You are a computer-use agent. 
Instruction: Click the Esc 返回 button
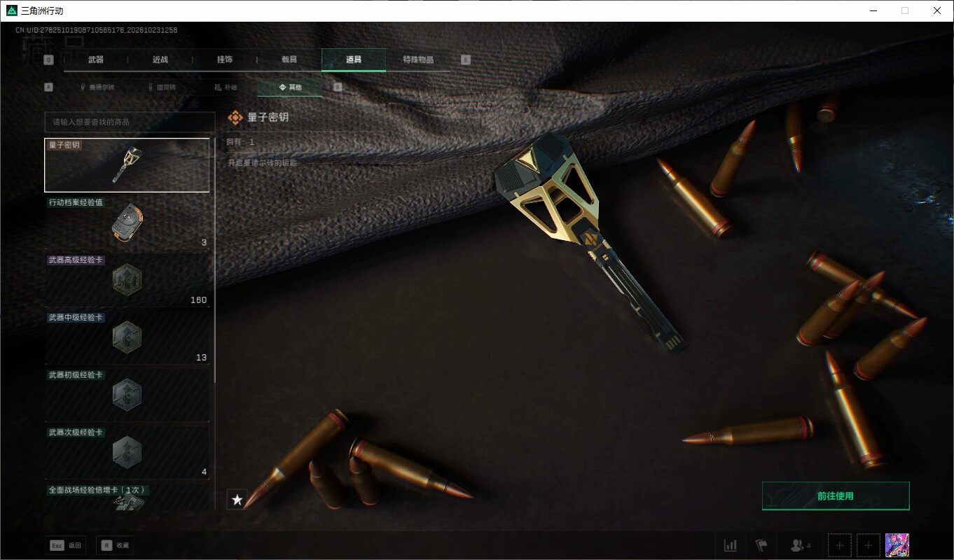[66, 545]
